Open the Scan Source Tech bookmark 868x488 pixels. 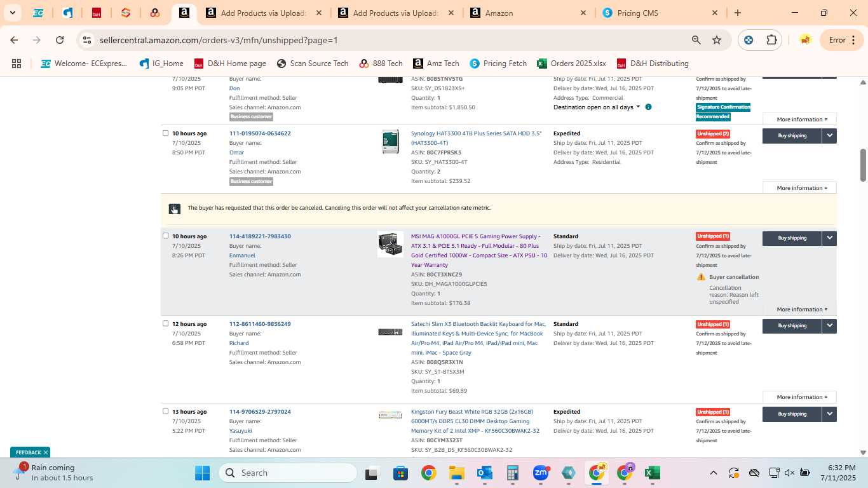click(x=313, y=64)
